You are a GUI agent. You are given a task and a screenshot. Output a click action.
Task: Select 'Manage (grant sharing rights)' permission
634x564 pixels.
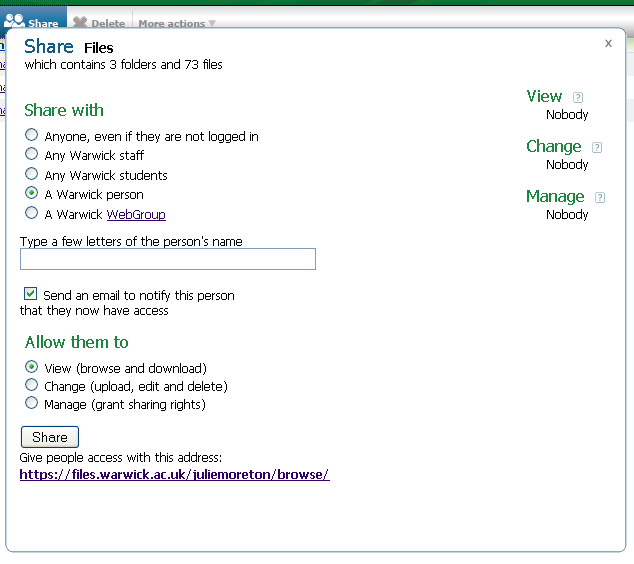coord(32,404)
